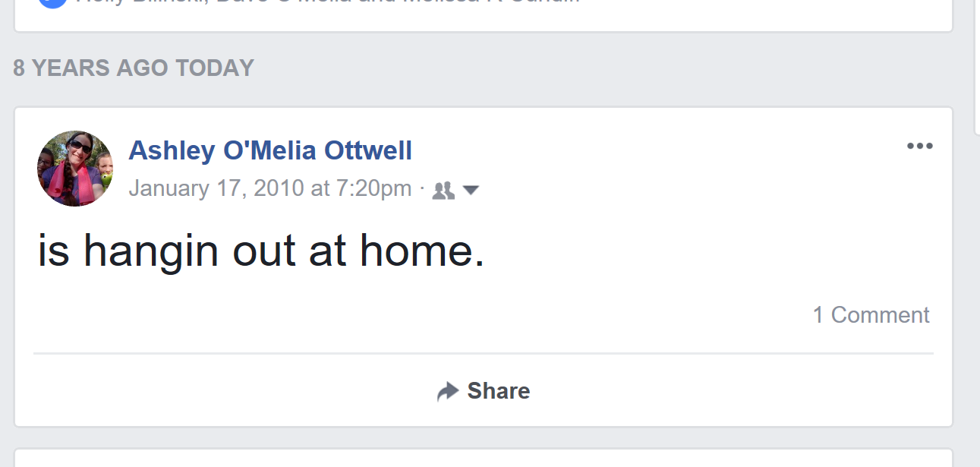Click the blue reaction icon at top left
This screenshot has height=467, width=980.
(x=53, y=2)
